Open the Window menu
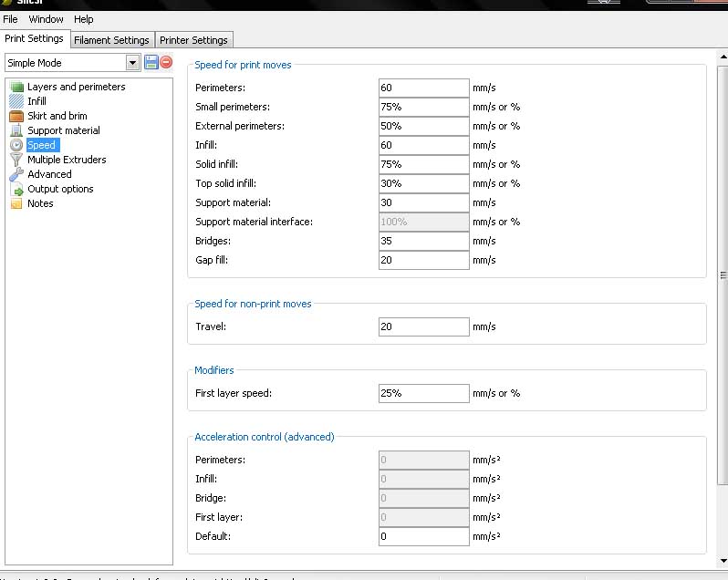The image size is (728, 580). tap(46, 19)
